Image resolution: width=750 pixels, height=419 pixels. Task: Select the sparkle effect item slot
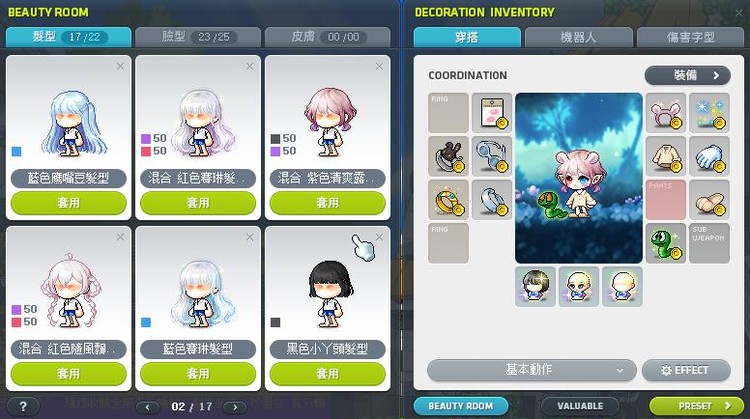[709, 113]
